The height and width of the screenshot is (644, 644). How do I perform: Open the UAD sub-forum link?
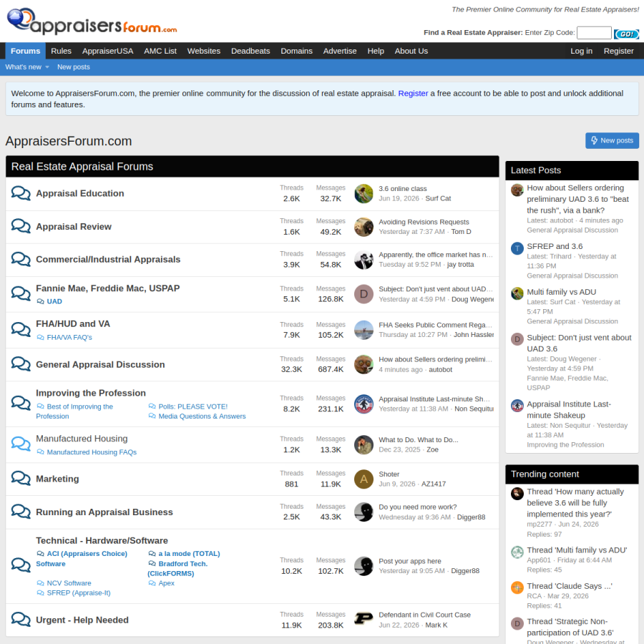click(x=54, y=301)
